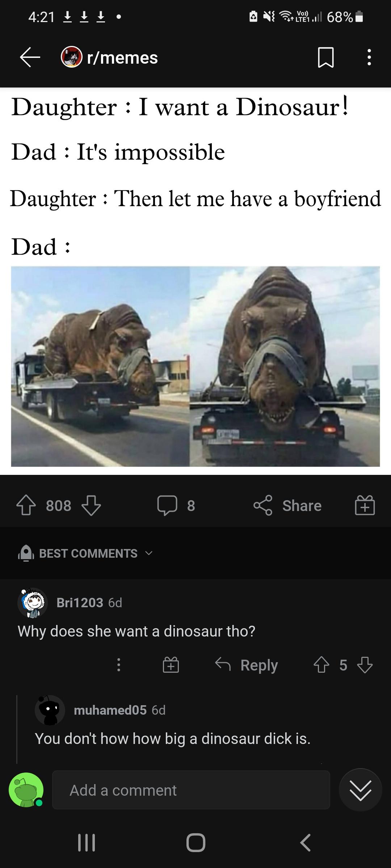Downvote the dinosaur meme post
Viewport: 391px width, 868px height.
(x=91, y=505)
